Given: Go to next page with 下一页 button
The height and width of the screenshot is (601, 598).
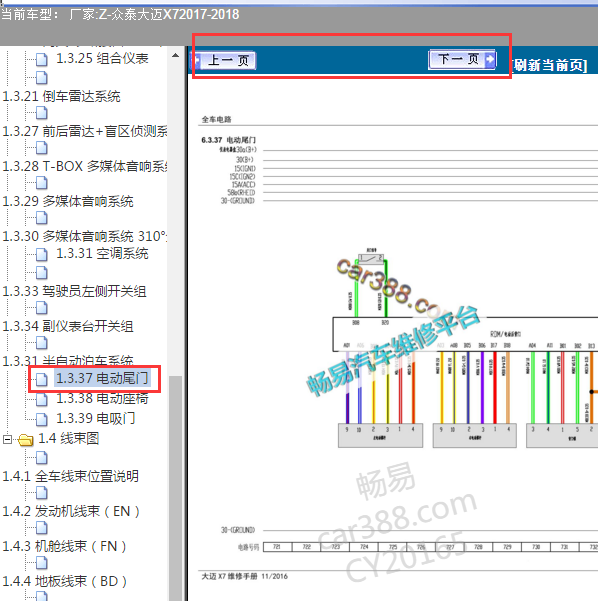Looking at the screenshot, I should (462, 59).
